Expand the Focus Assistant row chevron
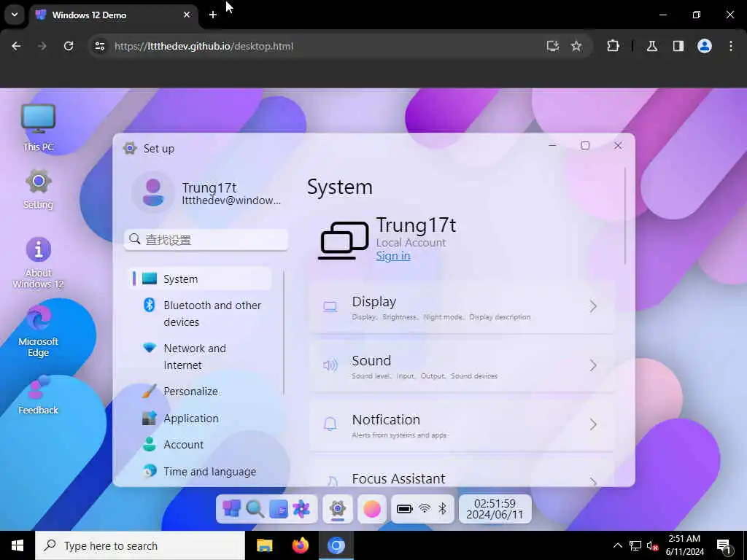Screen dimensions: 747x560 [593, 481]
